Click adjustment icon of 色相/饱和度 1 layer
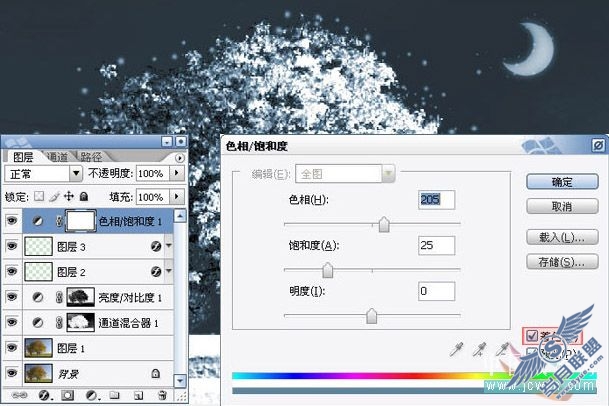Screen dimensions: 609x406 [38, 221]
